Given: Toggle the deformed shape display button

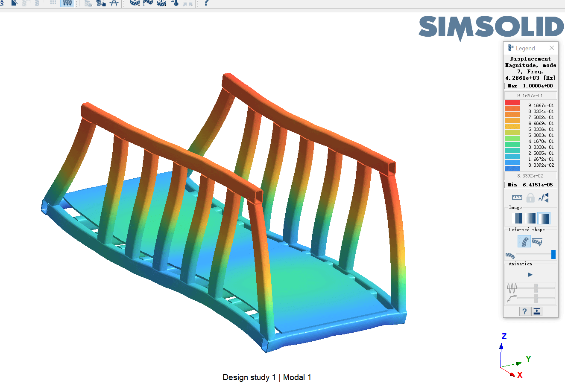Looking at the screenshot, I should click(524, 242).
